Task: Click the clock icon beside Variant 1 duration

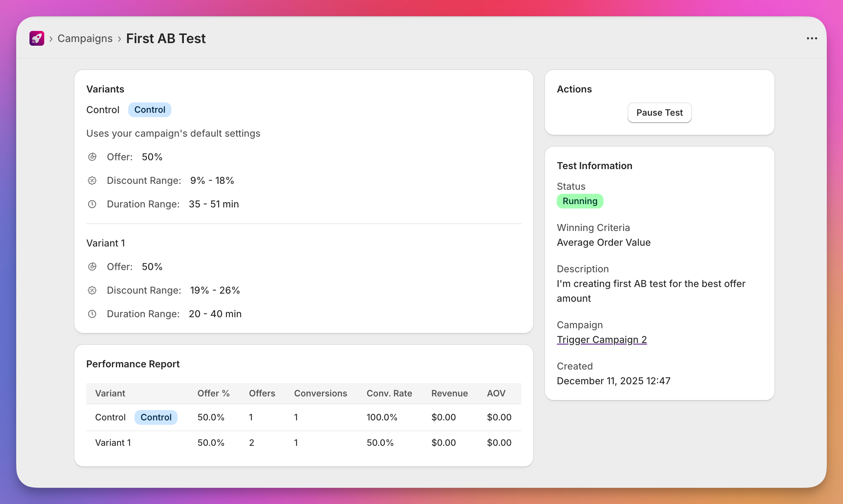Action: point(92,314)
